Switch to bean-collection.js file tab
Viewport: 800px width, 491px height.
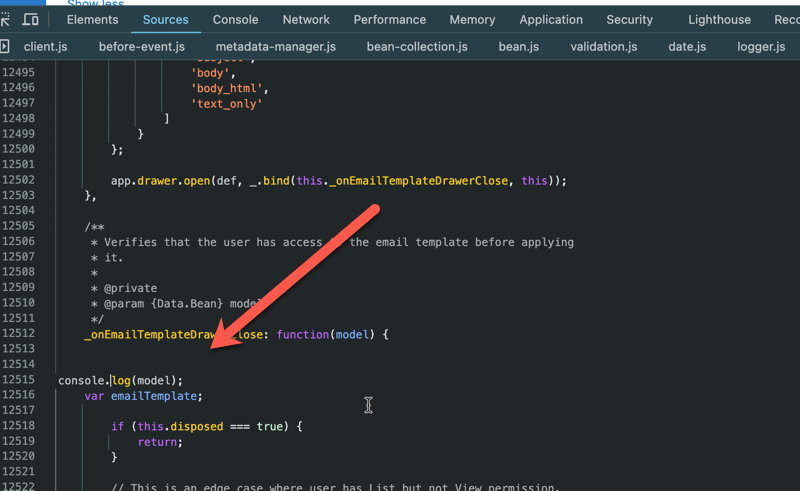coord(417,46)
